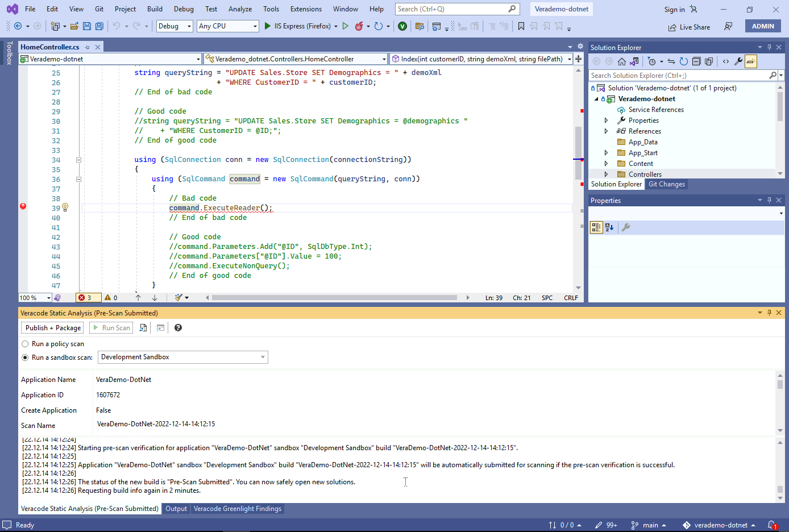Image resolution: width=789 pixels, height=532 pixels.
Task: Click the lightbulb quick actions icon
Action: (65, 207)
